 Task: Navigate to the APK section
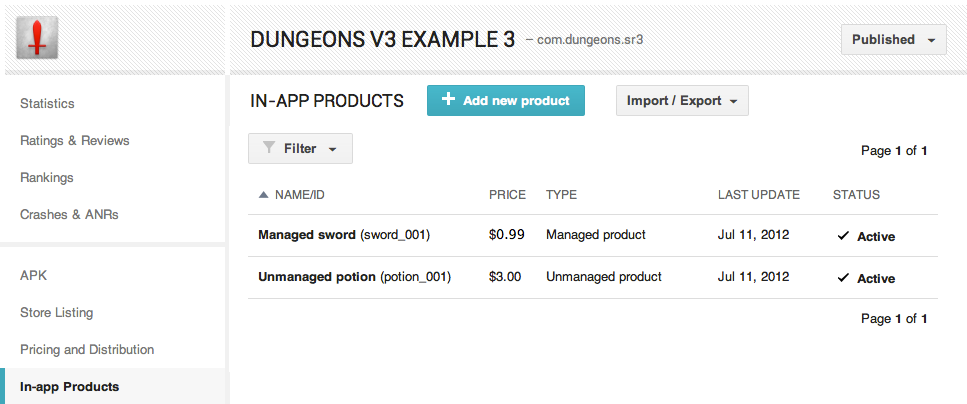point(33,276)
